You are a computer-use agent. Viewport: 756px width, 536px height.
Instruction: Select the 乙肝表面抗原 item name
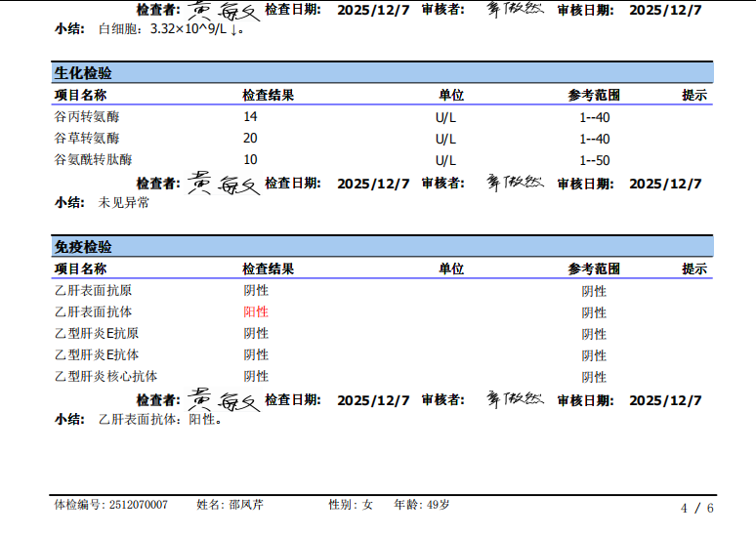click(93, 291)
